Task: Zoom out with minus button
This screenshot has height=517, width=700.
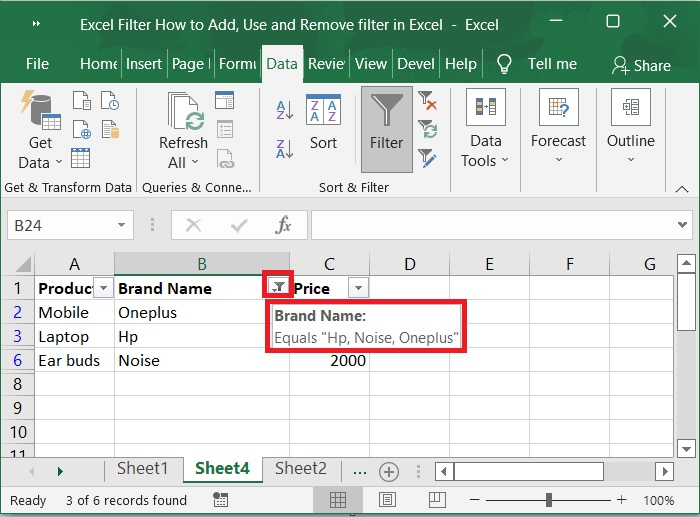Action: click(x=475, y=500)
